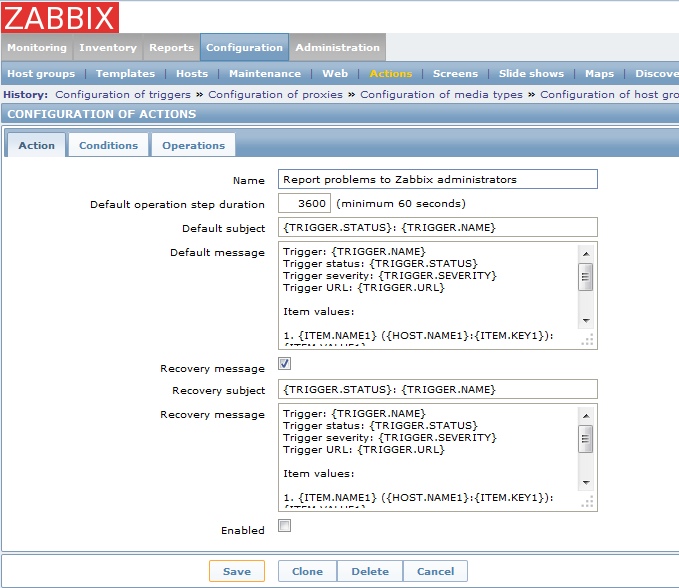Click the Recovery message scrollbar thumb

[586, 439]
